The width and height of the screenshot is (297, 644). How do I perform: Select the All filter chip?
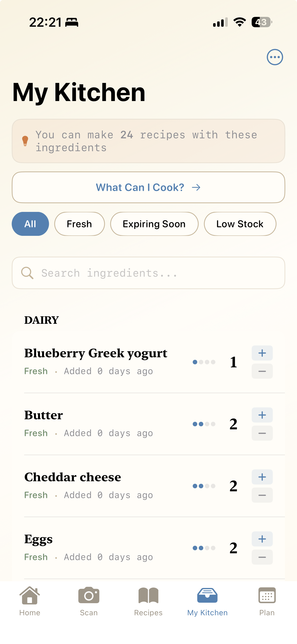point(30,224)
